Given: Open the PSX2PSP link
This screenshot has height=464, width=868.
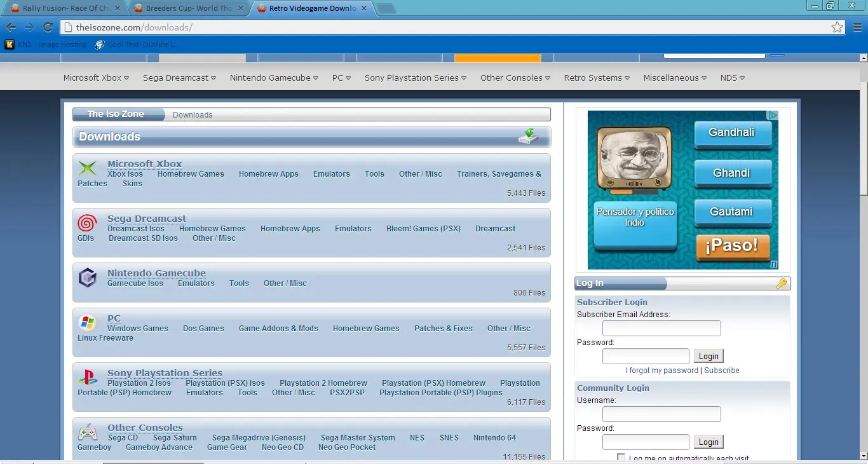Looking at the screenshot, I should tap(347, 392).
